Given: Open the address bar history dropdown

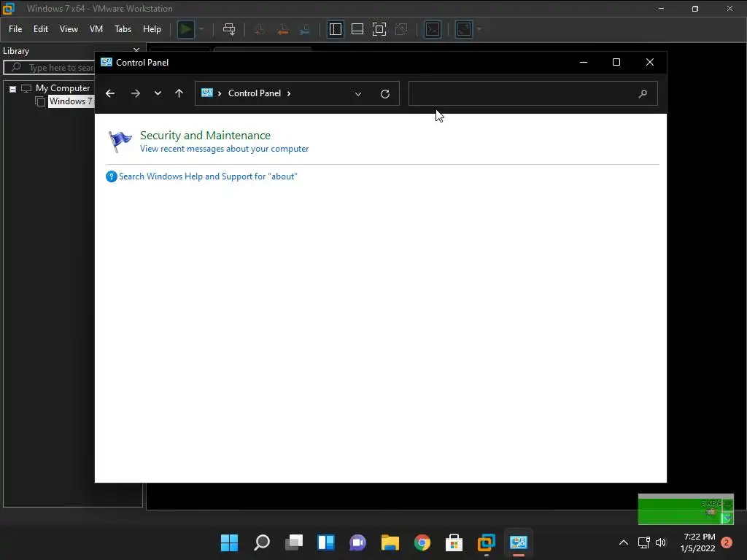Looking at the screenshot, I should coord(358,94).
